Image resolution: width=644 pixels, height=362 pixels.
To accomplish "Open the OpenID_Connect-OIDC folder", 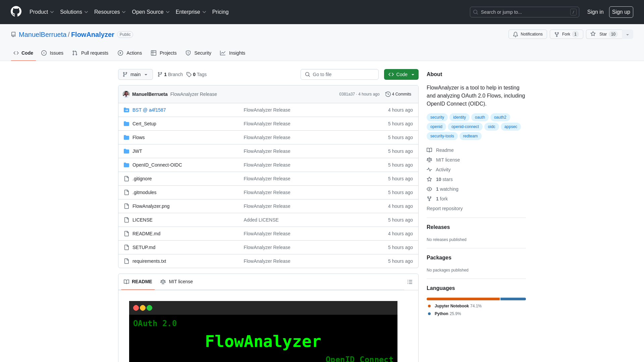I will point(157,165).
